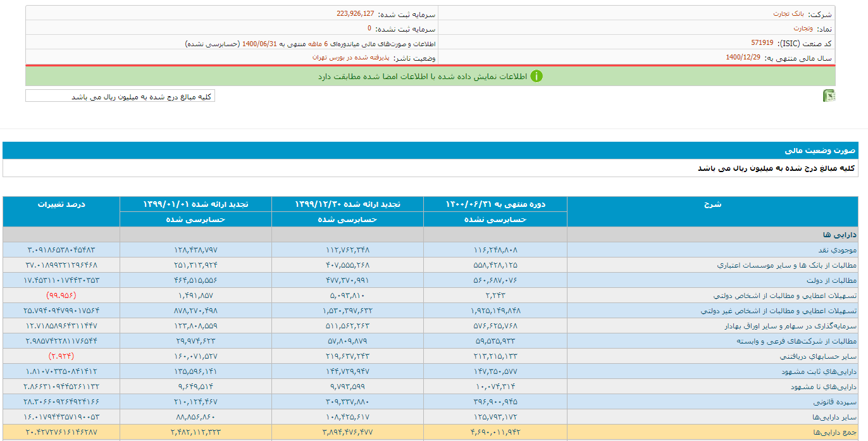Image resolution: width=868 pixels, height=441 pixels.
Task: Click the ISIC code value 571919
Action: coord(762,43)
